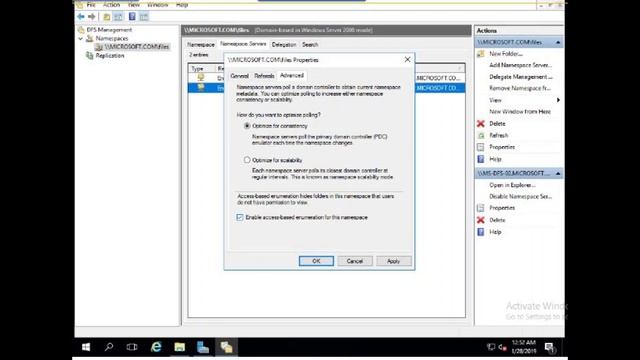This screenshot has width=640, height=360.
Task: Click Disable Namespace Server action
Action: [521, 196]
